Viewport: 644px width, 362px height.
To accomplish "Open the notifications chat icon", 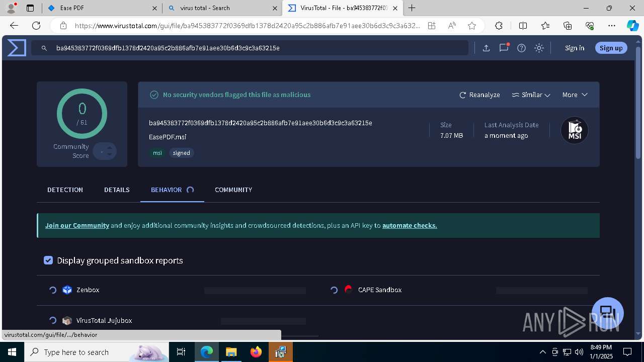I will click(x=504, y=48).
